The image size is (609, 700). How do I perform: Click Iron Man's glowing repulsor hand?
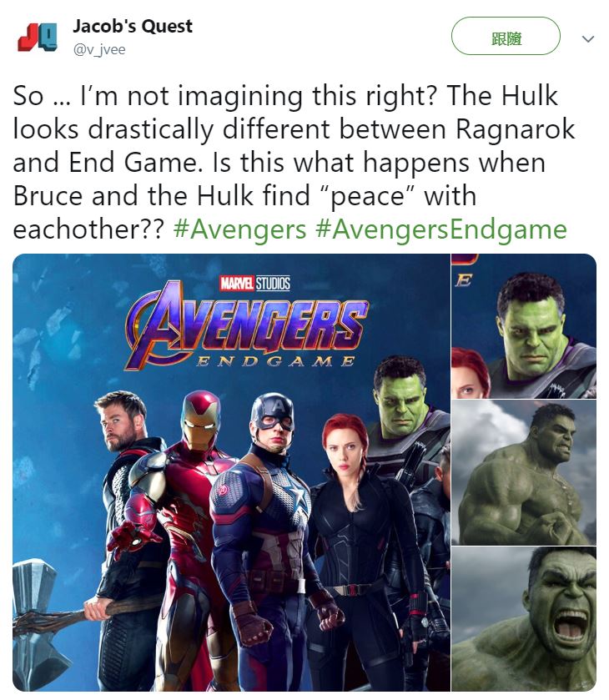(x=128, y=538)
